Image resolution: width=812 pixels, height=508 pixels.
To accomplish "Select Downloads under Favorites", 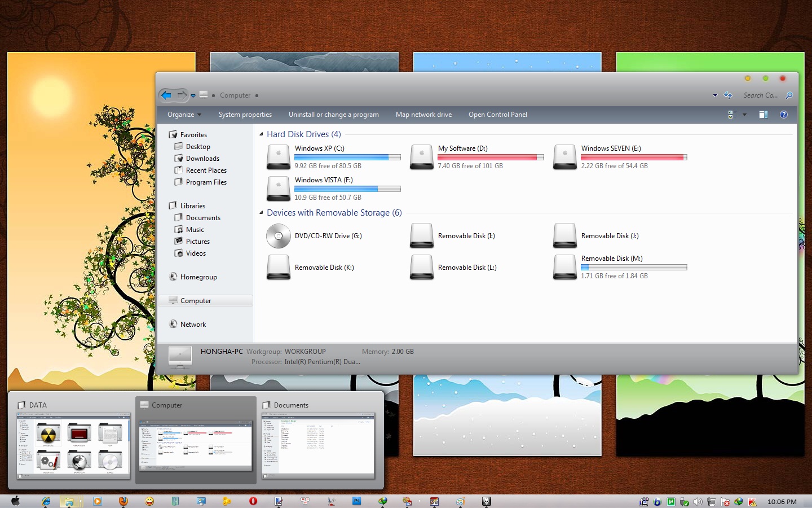I will tap(202, 159).
